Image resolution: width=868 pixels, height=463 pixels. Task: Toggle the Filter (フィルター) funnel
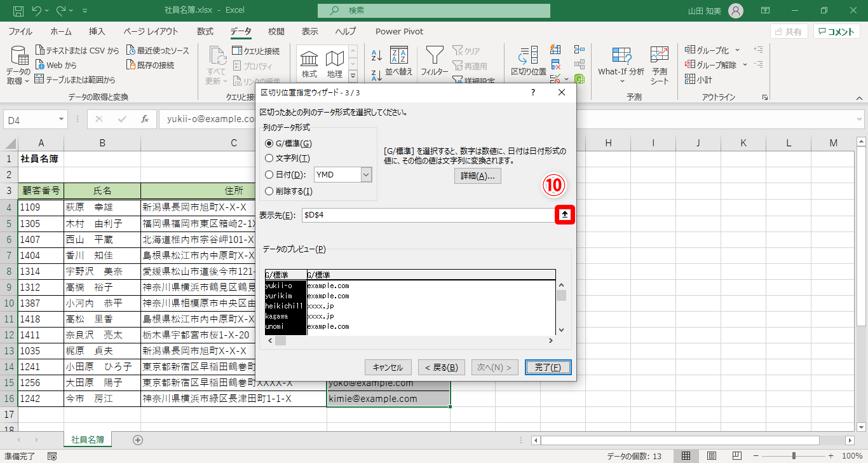[435, 62]
